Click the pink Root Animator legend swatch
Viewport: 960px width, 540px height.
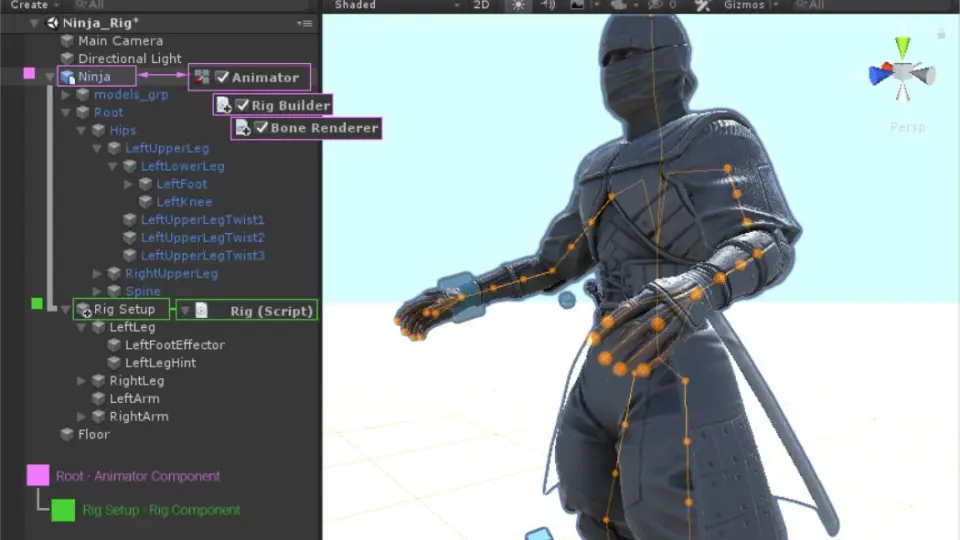(x=38, y=475)
